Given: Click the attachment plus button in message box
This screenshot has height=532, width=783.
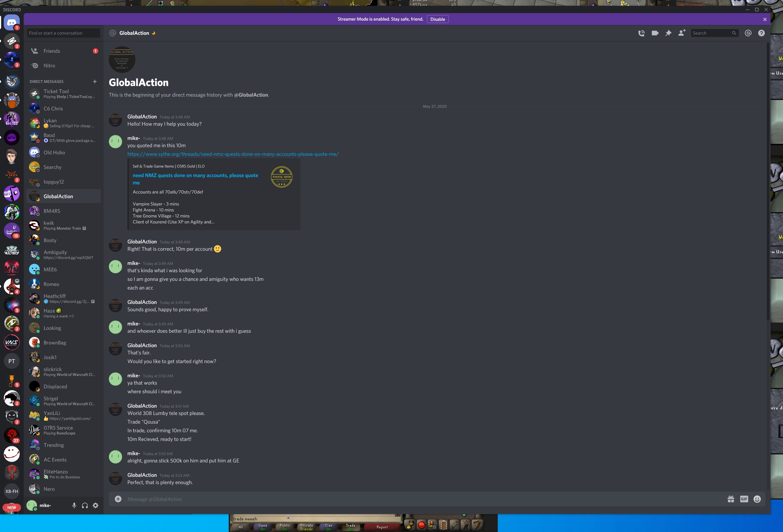Looking at the screenshot, I should point(118,499).
